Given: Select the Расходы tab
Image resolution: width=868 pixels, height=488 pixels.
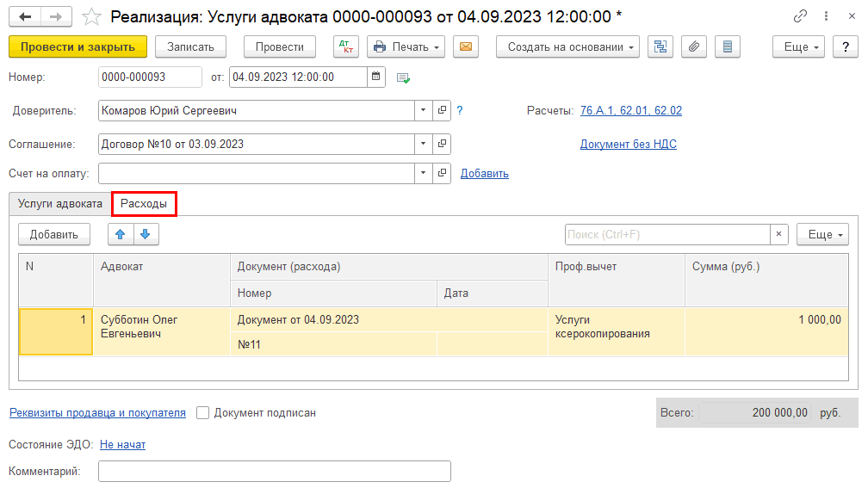Looking at the screenshot, I should (x=144, y=204).
